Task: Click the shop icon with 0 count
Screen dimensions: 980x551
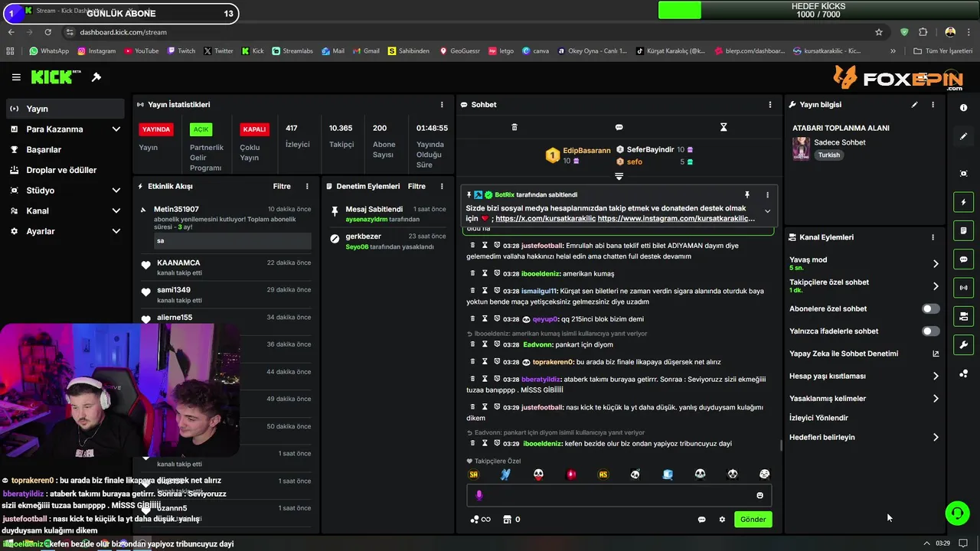Action: coord(511,520)
